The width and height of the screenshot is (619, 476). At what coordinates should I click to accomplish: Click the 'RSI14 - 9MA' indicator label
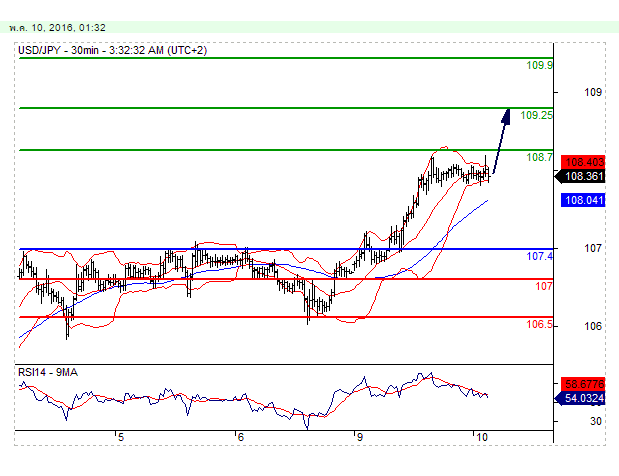click(48, 372)
